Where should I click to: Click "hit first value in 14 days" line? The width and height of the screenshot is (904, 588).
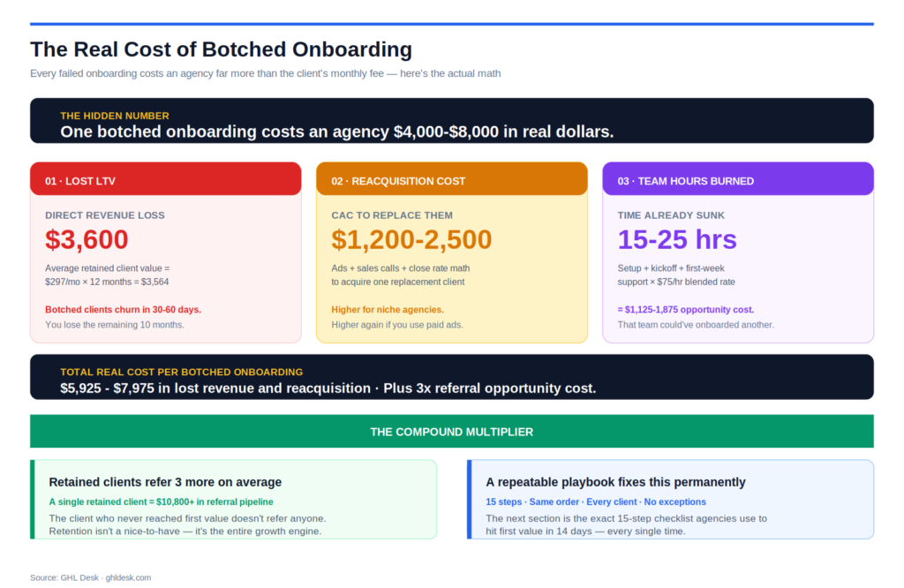coord(586,531)
